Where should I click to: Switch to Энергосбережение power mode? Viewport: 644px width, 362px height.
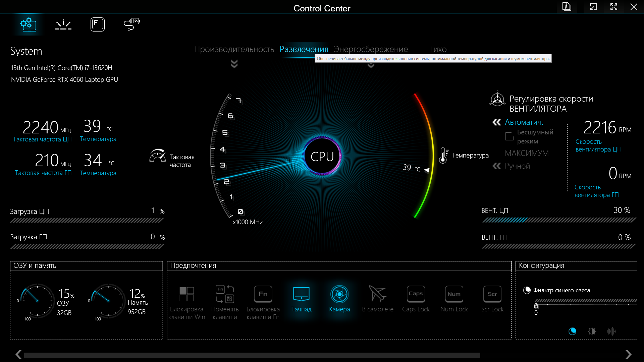click(x=371, y=49)
